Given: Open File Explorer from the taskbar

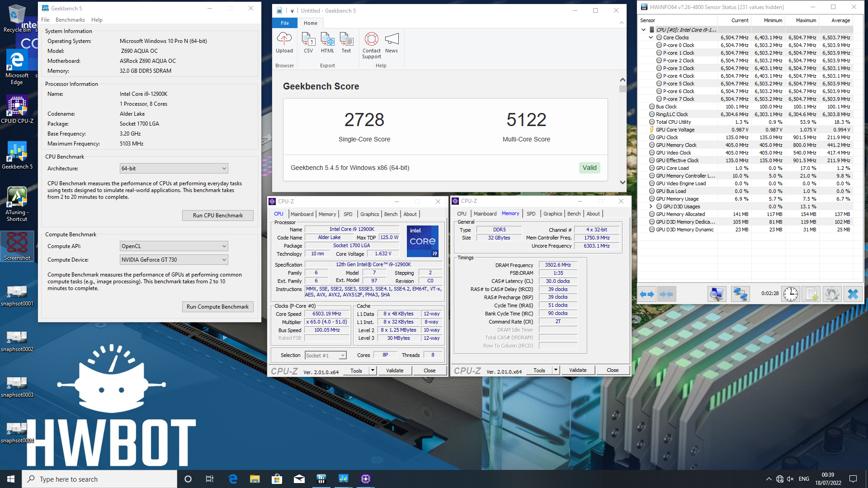Looking at the screenshot, I should [x=255, y=479].
